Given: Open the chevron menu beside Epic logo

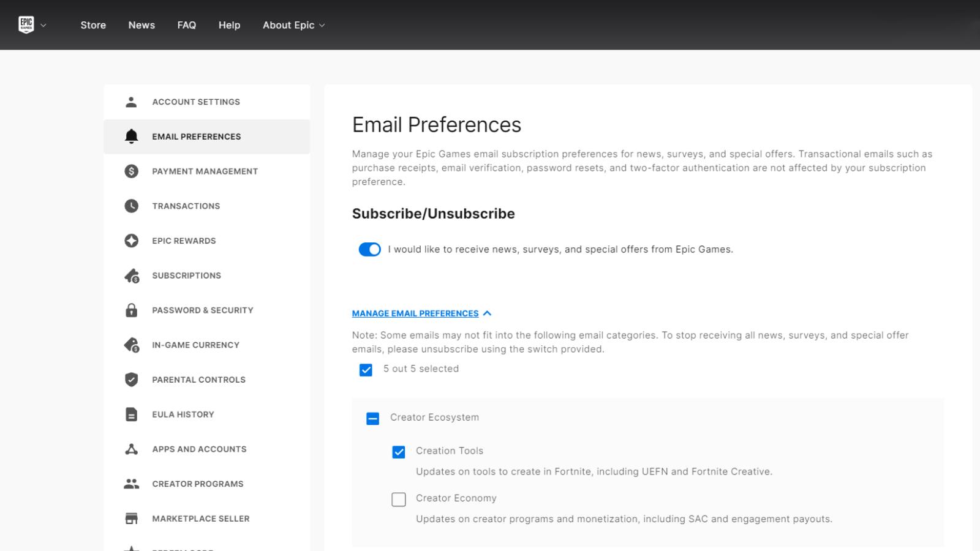Looking at the screenshot, I should coord(43,26).
